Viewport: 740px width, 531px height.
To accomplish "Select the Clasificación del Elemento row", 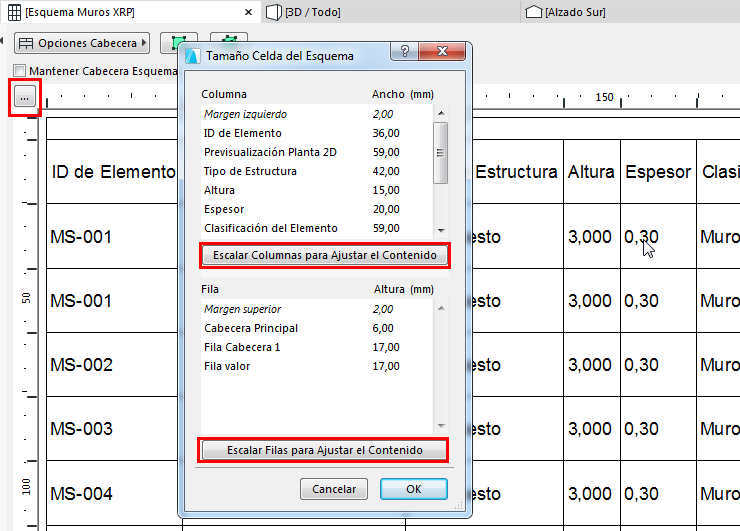I will [317, 228].
